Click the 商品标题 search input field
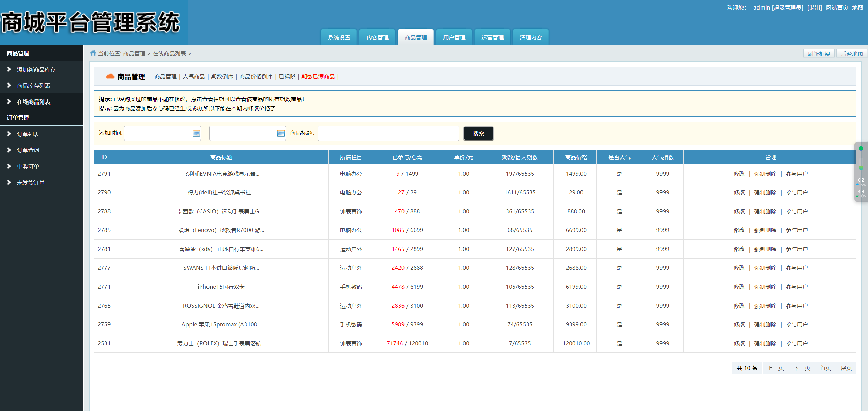Viewport: 868px width, 411px height. click(x=388, y=133)
